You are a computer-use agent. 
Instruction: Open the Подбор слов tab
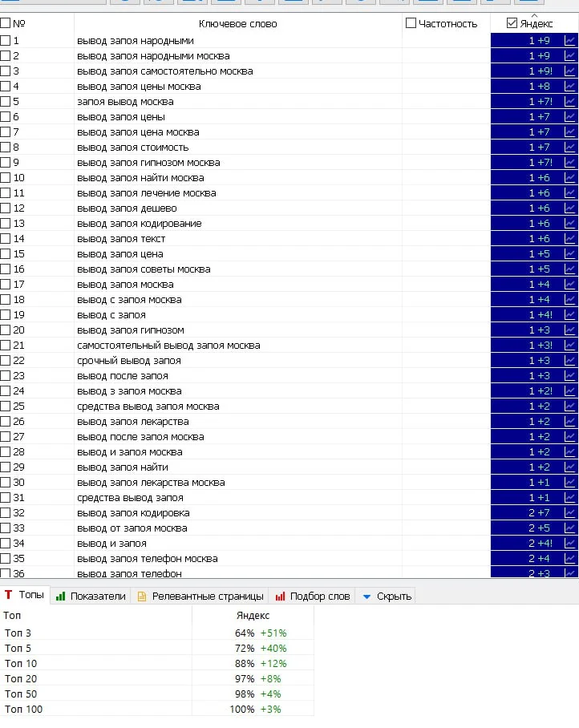tap(313, 597)
